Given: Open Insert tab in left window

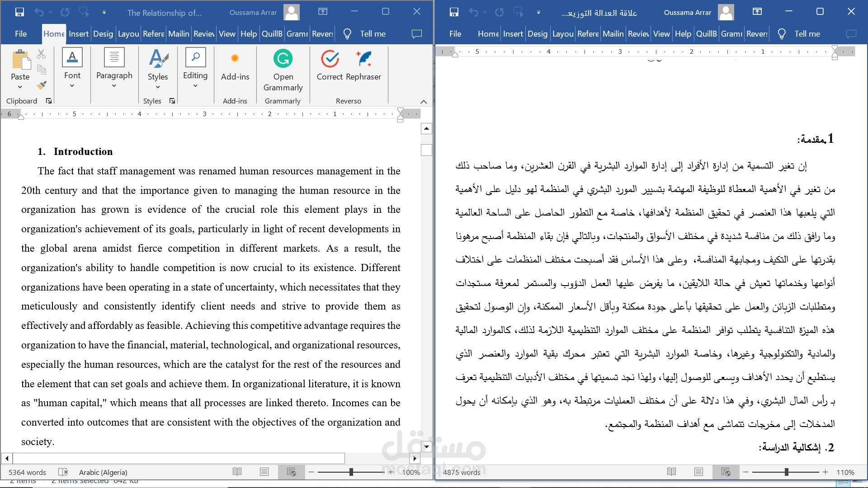Looking at the screenshot, I should click(x=79, y=34).
